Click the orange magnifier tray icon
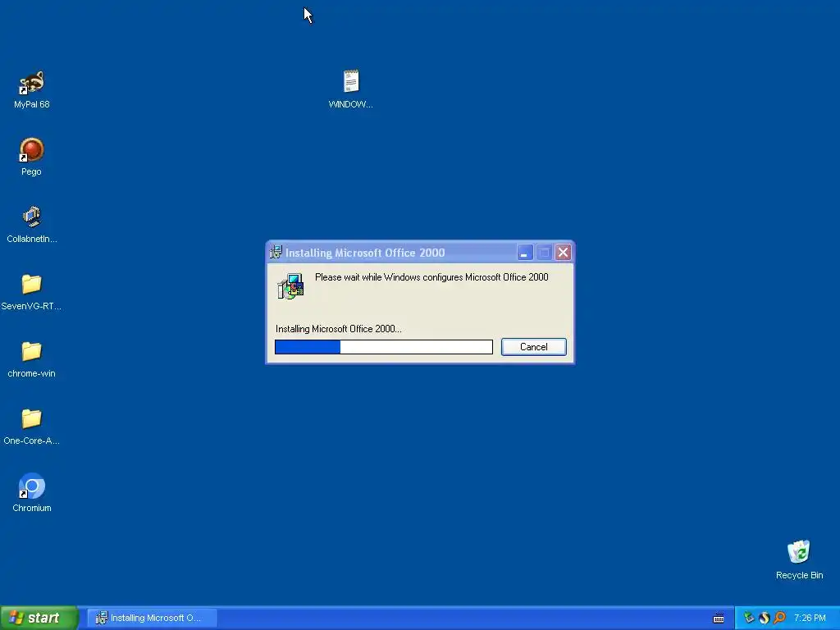 pos(779,619)
